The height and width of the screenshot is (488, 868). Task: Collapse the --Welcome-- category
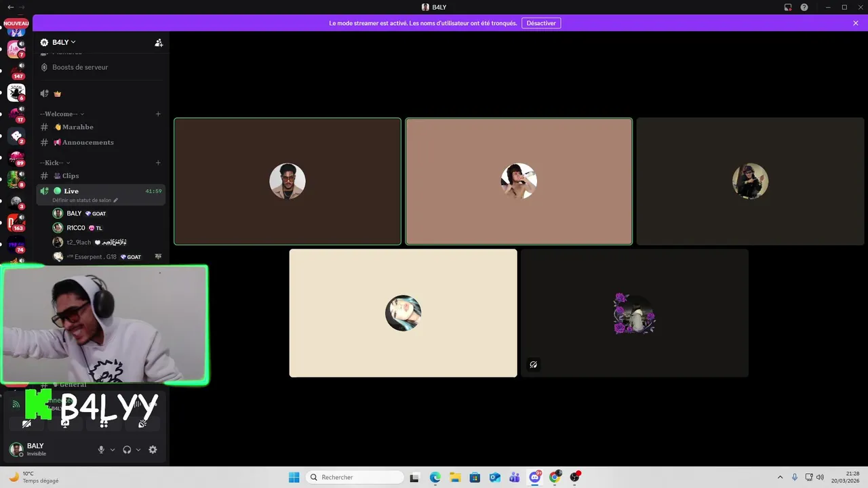coord(62,114)
